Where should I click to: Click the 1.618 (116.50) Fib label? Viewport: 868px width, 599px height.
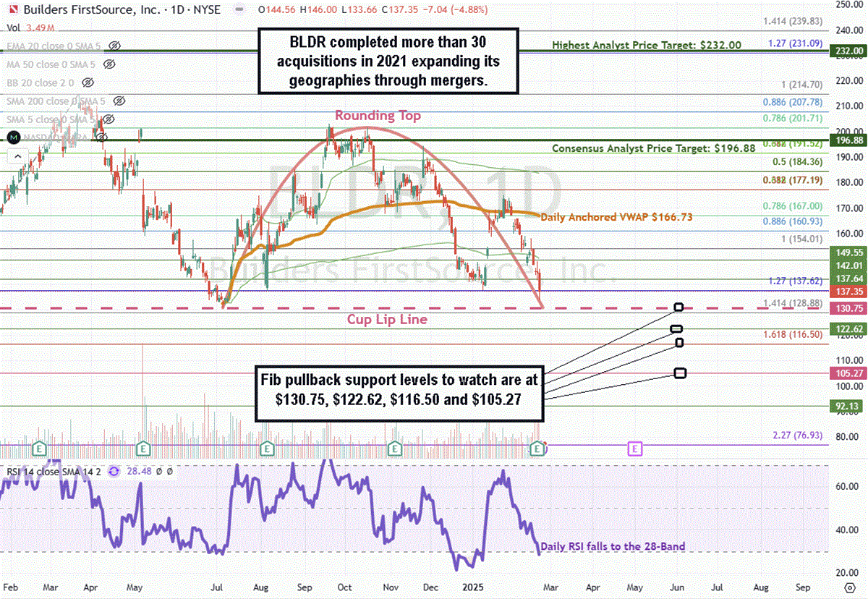(793, 334)
